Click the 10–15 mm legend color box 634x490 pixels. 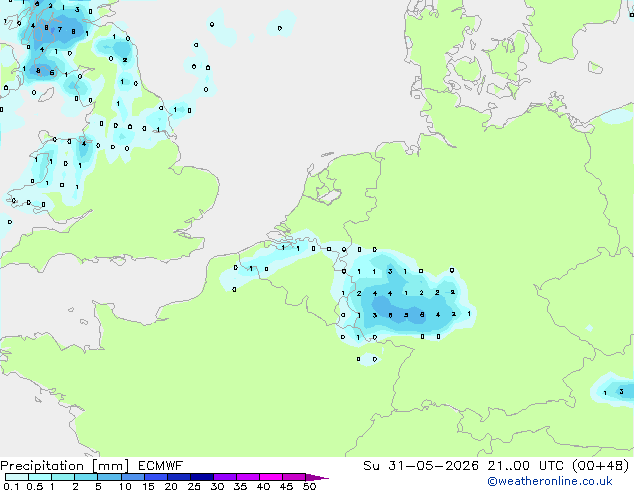tap(132, 477)
